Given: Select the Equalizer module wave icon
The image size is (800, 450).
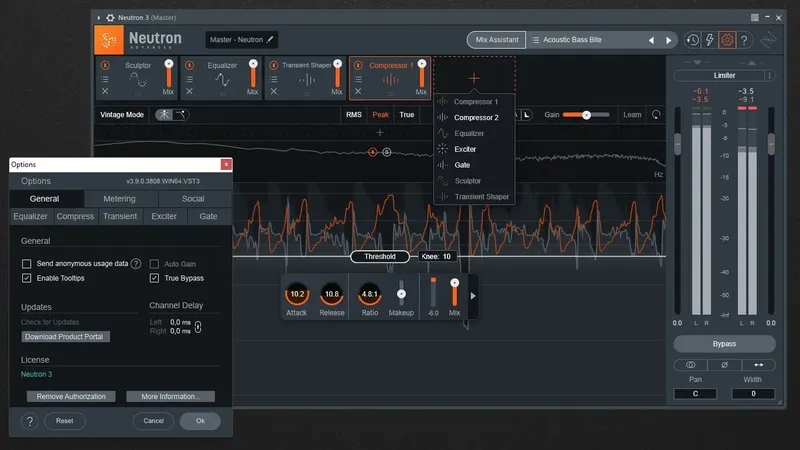Looking at the screenshot, I should (222, 80).
